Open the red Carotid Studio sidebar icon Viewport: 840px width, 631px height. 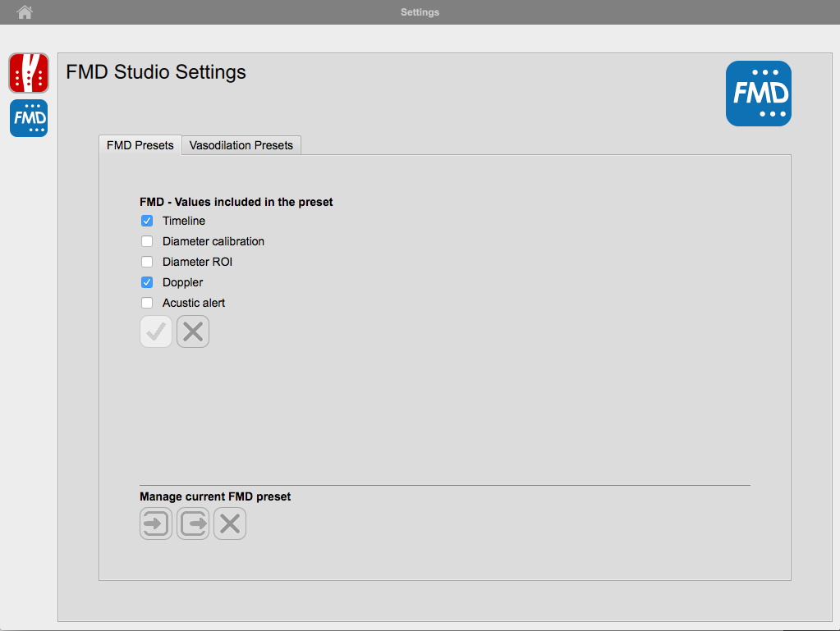[x=29, y=73]
